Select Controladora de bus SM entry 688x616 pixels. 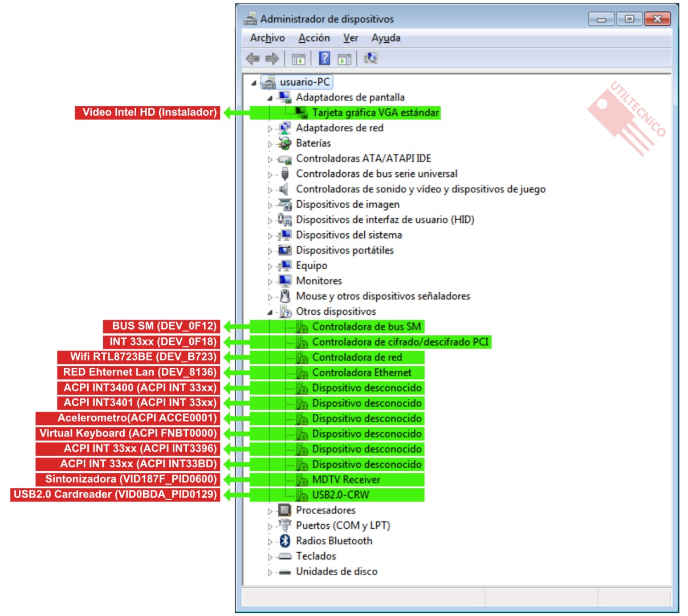[x=366, y=327]
